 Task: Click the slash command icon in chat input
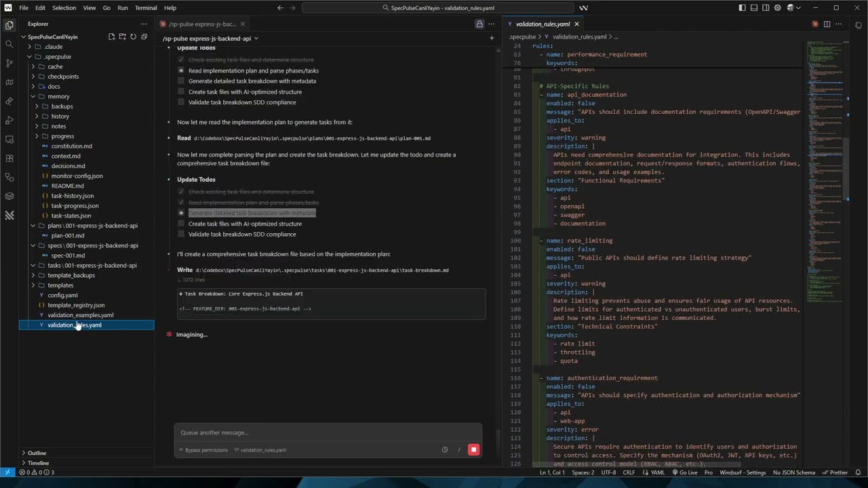point(459,449)
